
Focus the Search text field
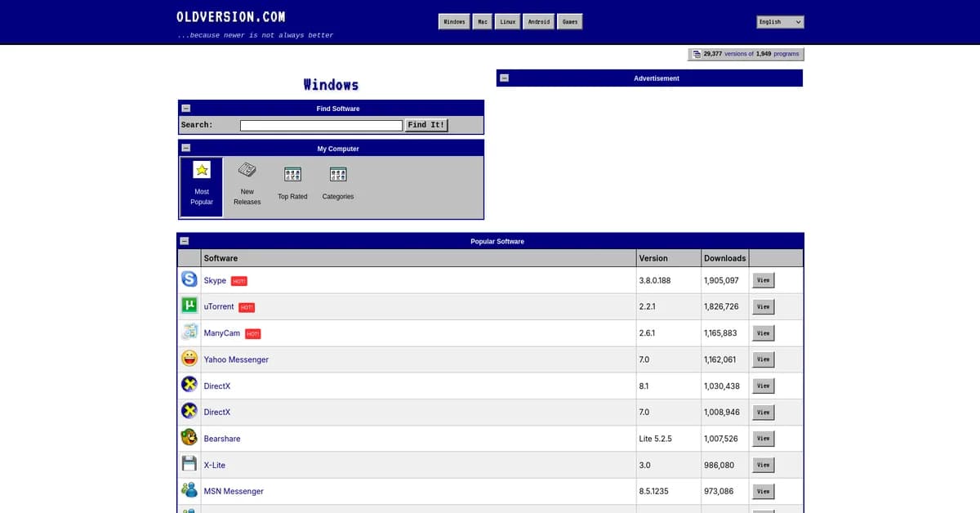[321, 125]
